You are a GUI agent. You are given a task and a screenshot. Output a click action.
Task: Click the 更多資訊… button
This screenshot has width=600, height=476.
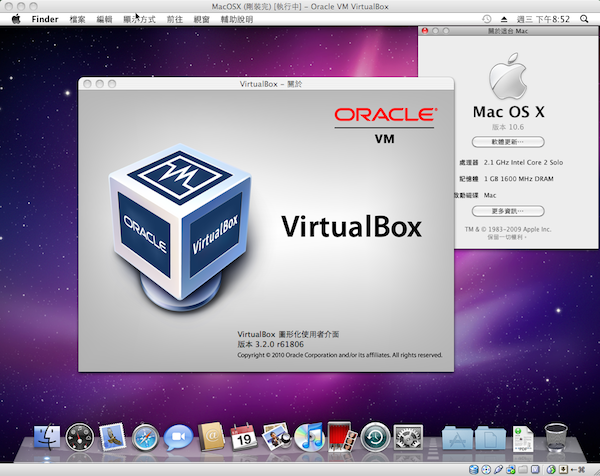(x=508, y=211)
